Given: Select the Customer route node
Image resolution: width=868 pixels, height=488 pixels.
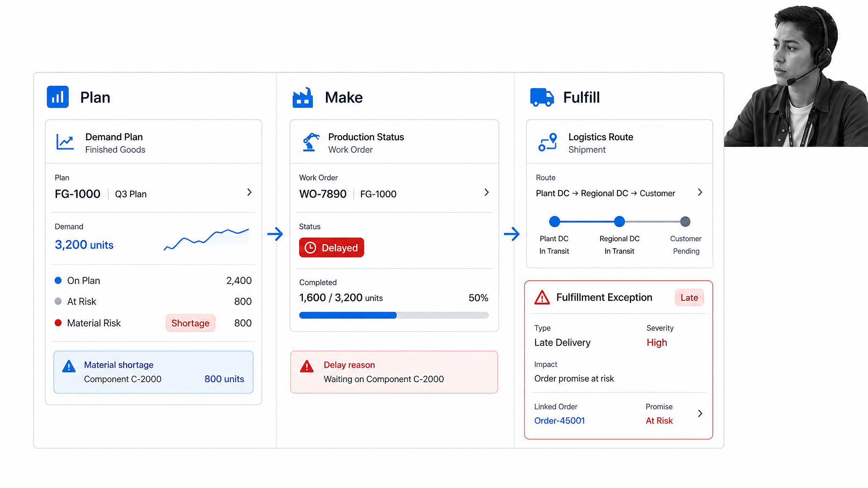Looking at the screenshot, I should pos(685,222).
